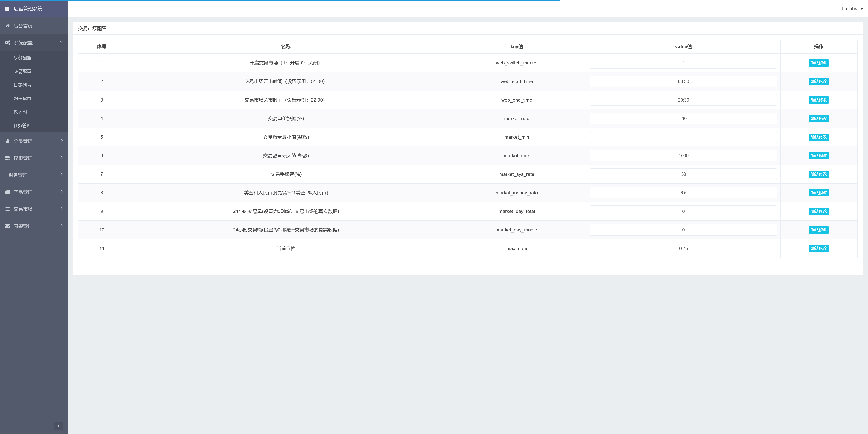The width and height of the screenshot is (868, 434).
Task: Select the 轮播图 submenu item
Action: pyautogui.click(x=20, y=112)
